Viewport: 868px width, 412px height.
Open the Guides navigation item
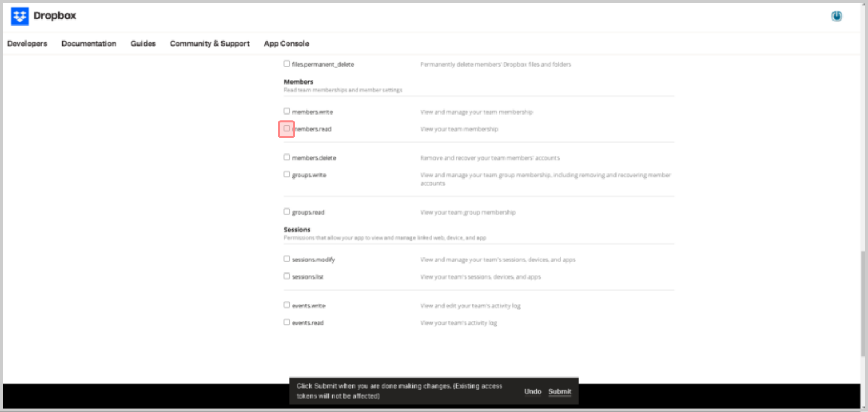pyautogui.click(x=143, y=43)
